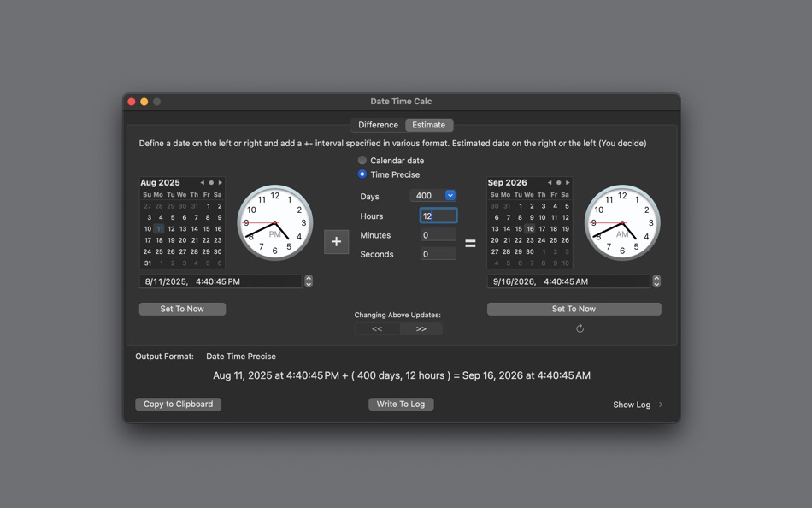Click the Write To Log button
This screenshot has width=812, height=508.
click(x=401, y=404)
